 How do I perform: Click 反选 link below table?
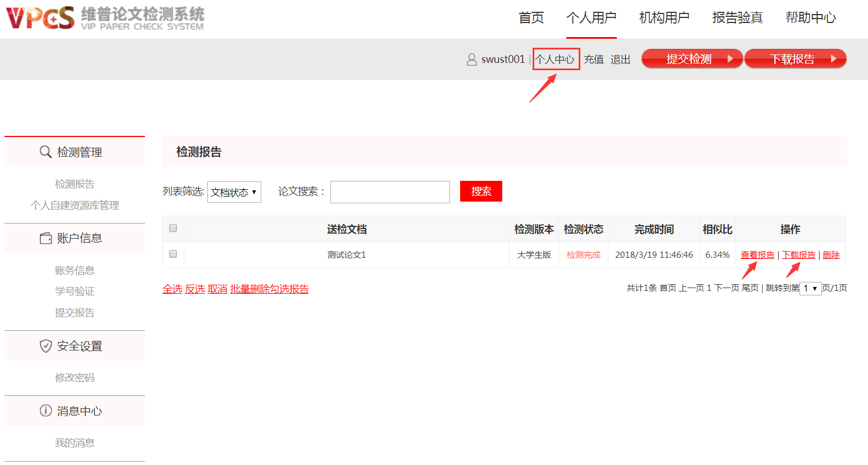pyautogui.click(x=195, y=289)
